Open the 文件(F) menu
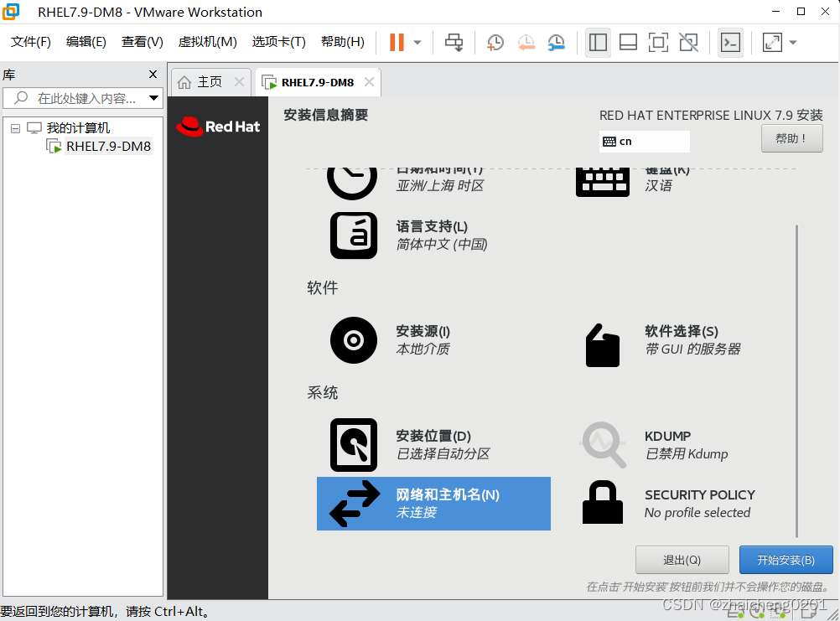 pyautogui.click(x=30, y=42)
